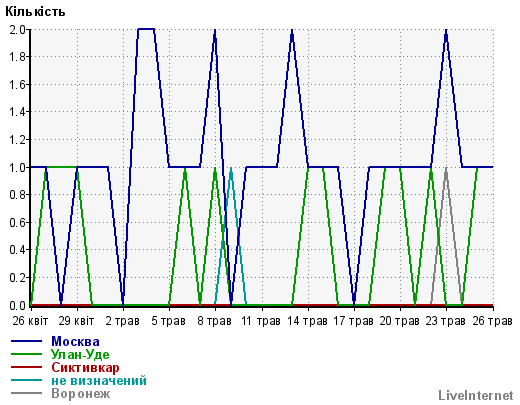Click the 2.0 y-axis value label
This screenshot has height=405, width=520.
17,30
